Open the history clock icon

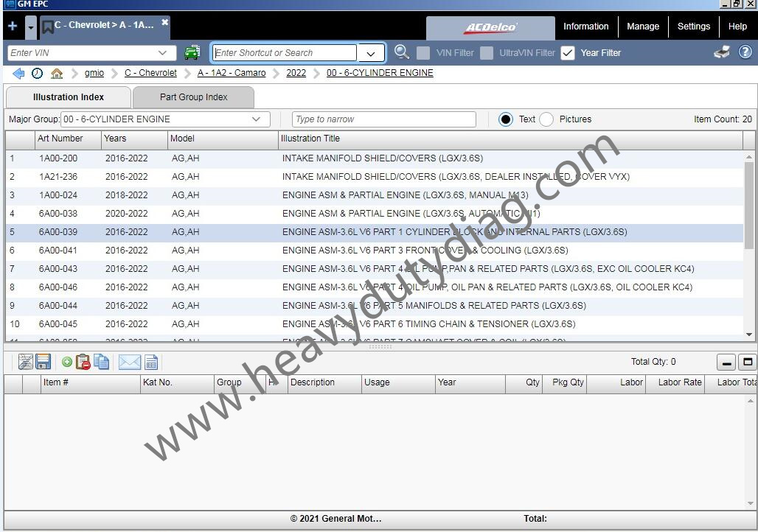37,74
